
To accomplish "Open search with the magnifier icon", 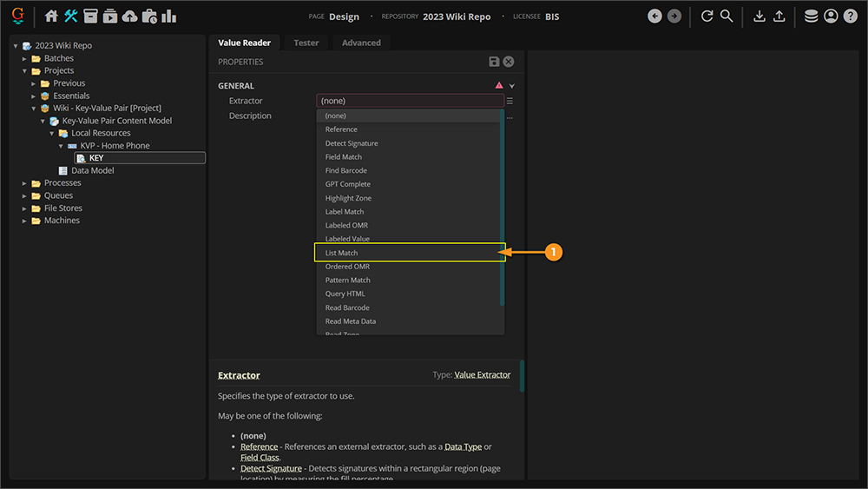I will [x=727, y=16].
